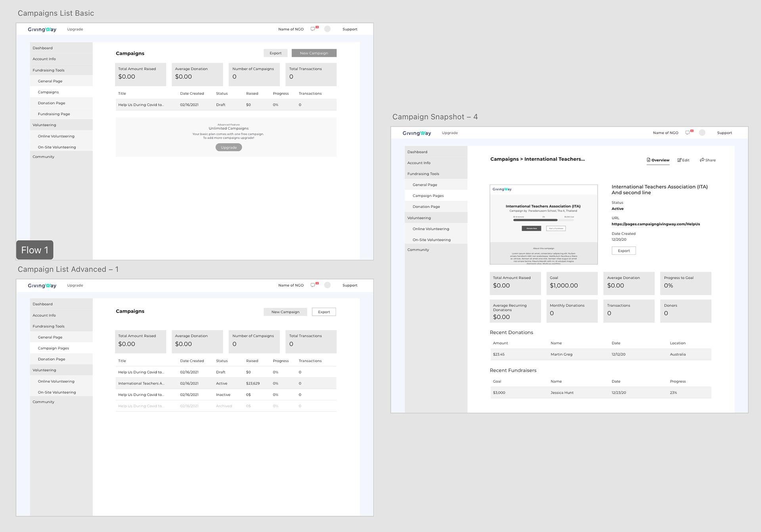Open the Edit tab with pencil icon
The width and height of the screenshot is (761, 532).
[x=683, y=160]
